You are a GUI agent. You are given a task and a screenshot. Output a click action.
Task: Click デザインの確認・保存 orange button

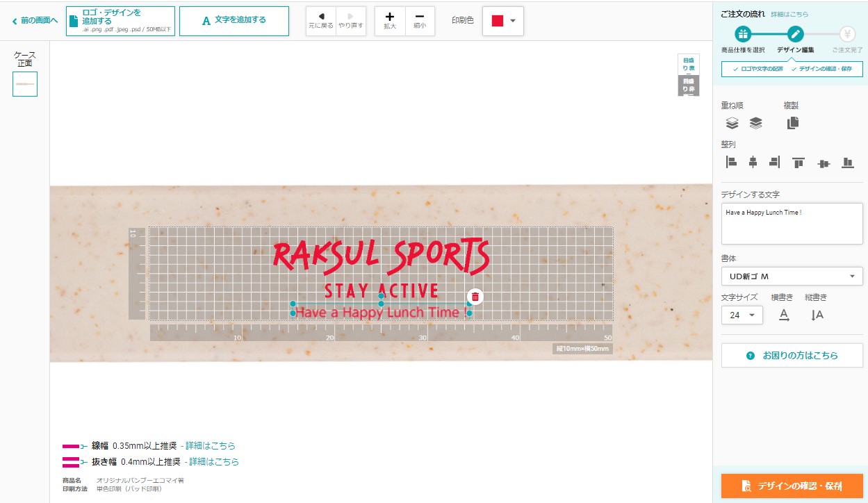click(x=792, y=486)
